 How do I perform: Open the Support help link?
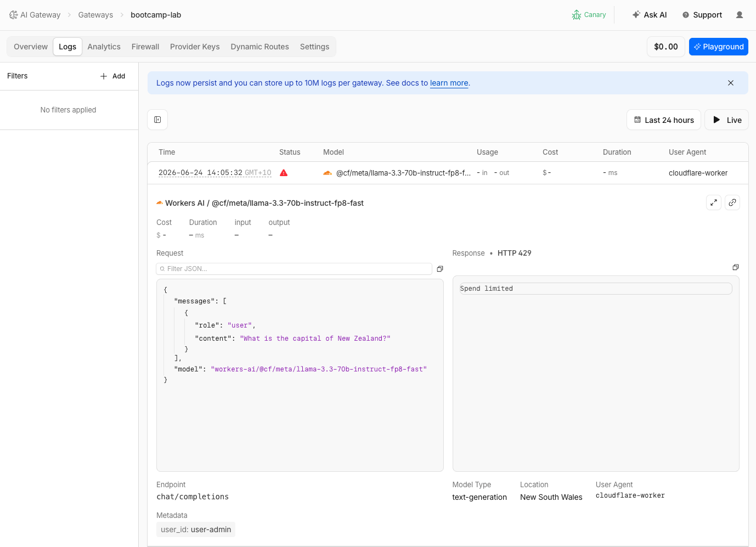702,15
